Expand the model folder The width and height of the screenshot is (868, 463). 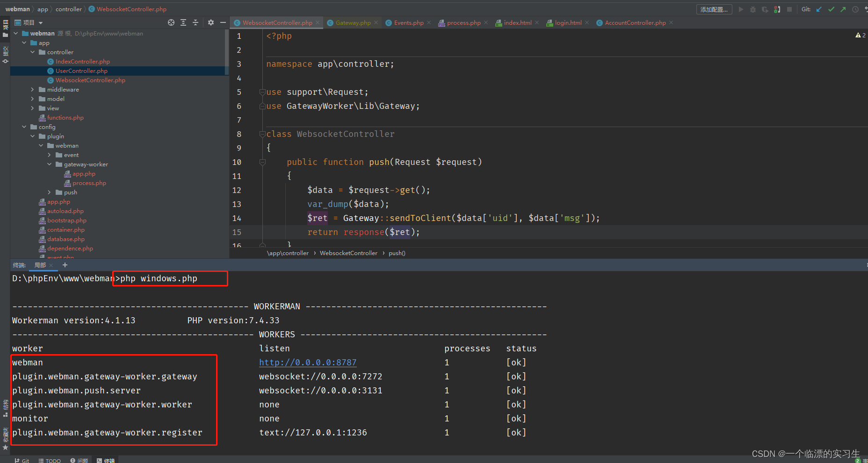click(33, 99)
